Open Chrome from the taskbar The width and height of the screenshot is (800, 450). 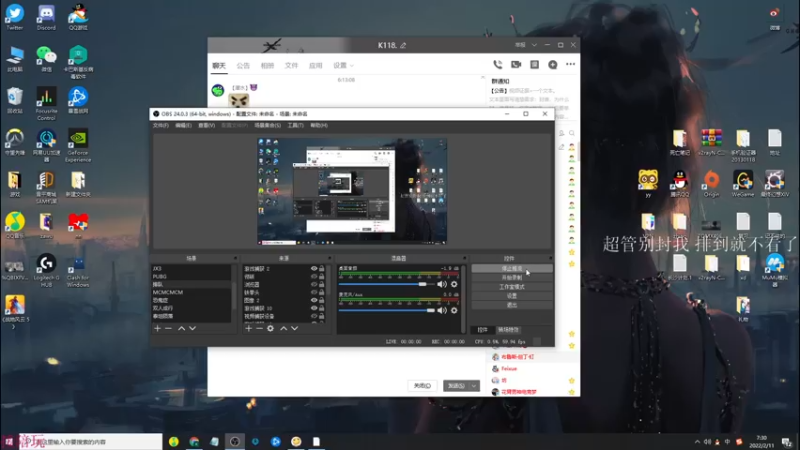click(x=194, y=442)
